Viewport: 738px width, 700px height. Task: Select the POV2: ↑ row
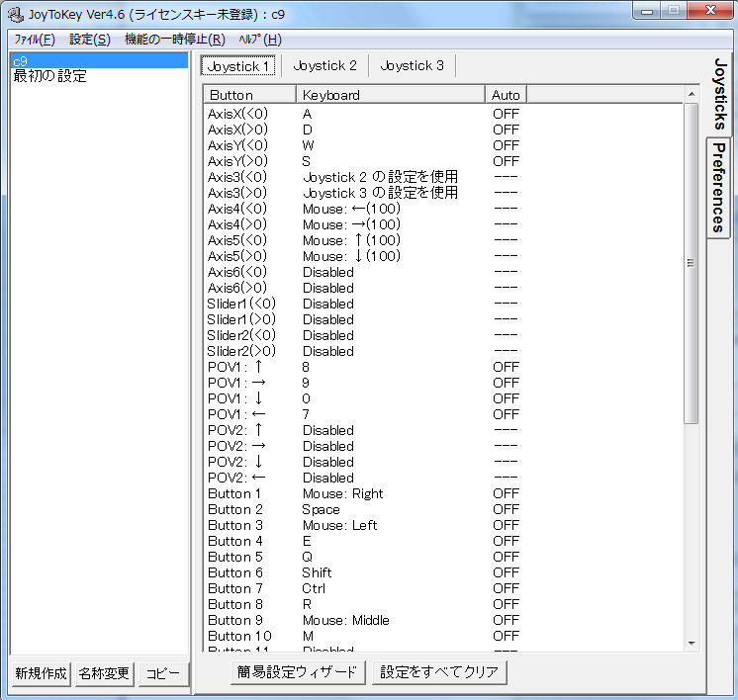[x=444, y=430]
